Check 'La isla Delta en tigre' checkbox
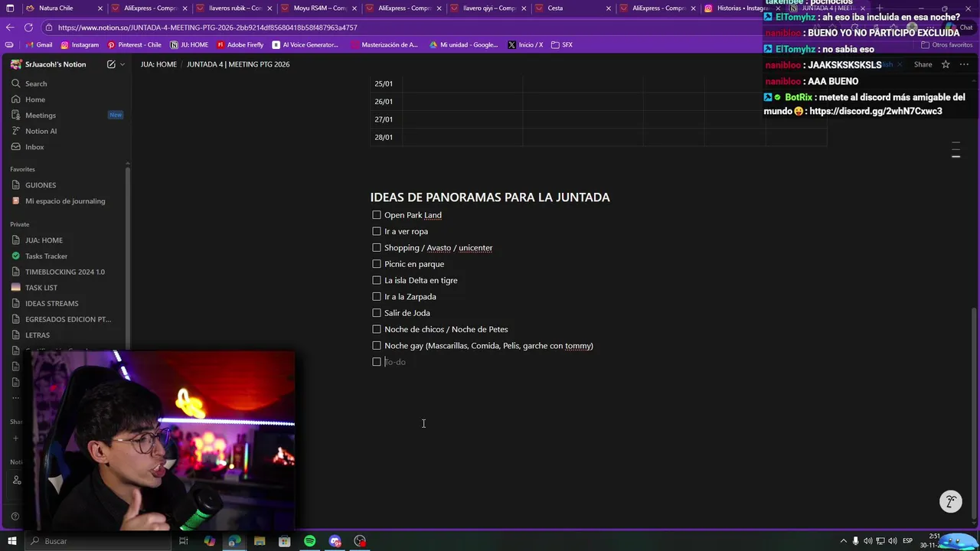980x551 pixels. click(x=377, y=280)
